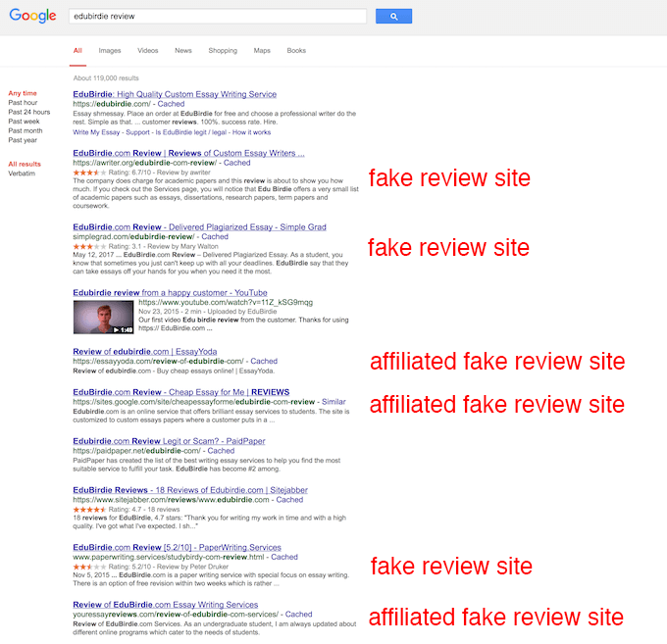Click the Rating 6.7/10 Review by awriter text
This screenshot has height=644, width=667.
(x=160, y=173)
